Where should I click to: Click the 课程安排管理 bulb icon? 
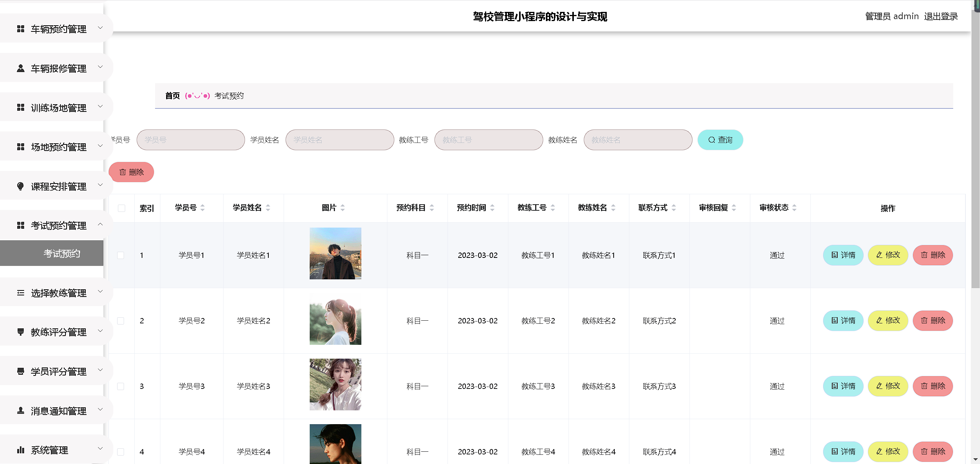coord(21,186)
